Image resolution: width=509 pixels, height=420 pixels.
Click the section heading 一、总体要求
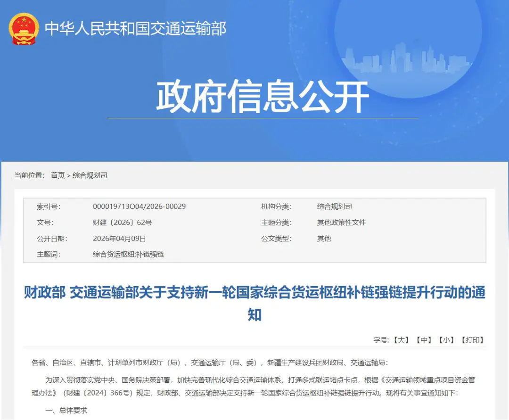[x=66, y=411]
